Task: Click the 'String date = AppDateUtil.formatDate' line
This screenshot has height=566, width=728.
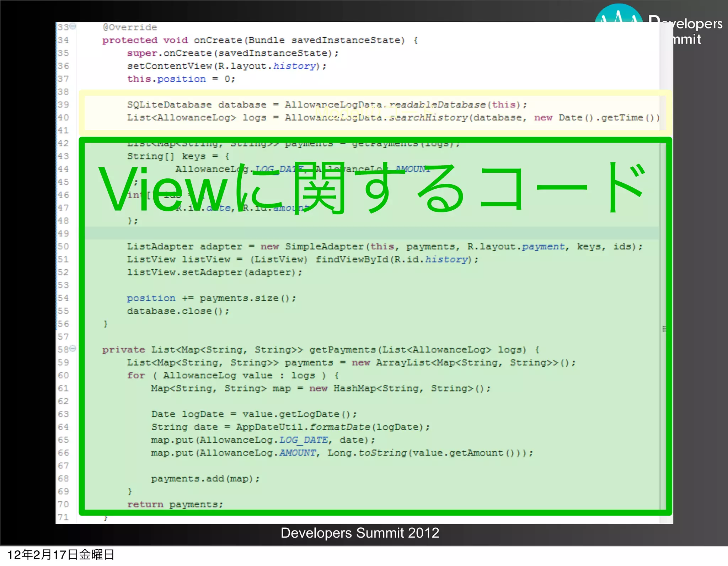Action: [x=291, y=427]
